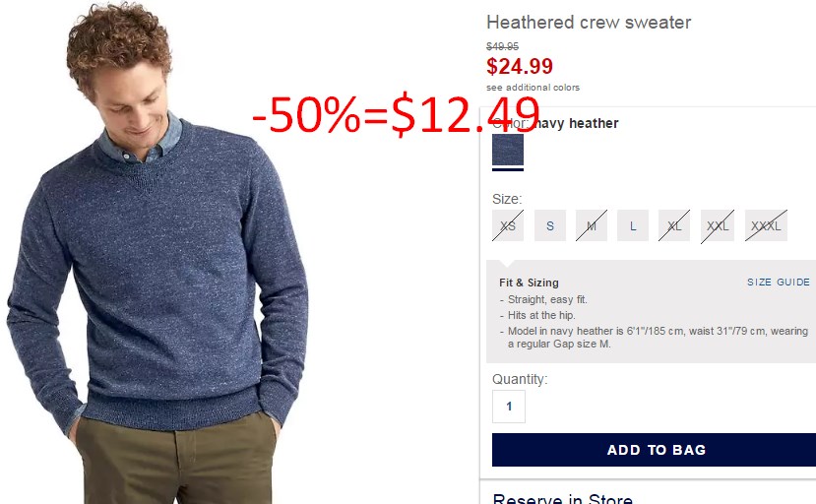Click the Size label

[507, 199]
